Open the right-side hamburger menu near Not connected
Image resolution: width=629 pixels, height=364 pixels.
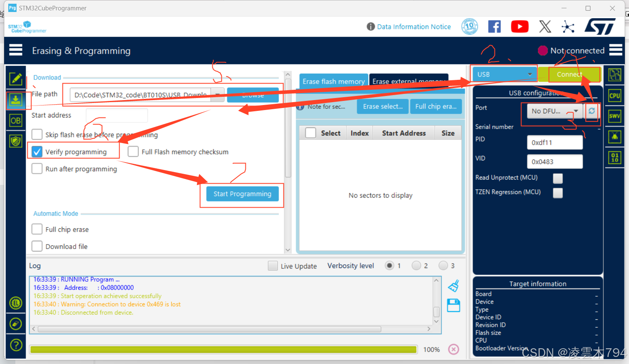pos(616,50)
